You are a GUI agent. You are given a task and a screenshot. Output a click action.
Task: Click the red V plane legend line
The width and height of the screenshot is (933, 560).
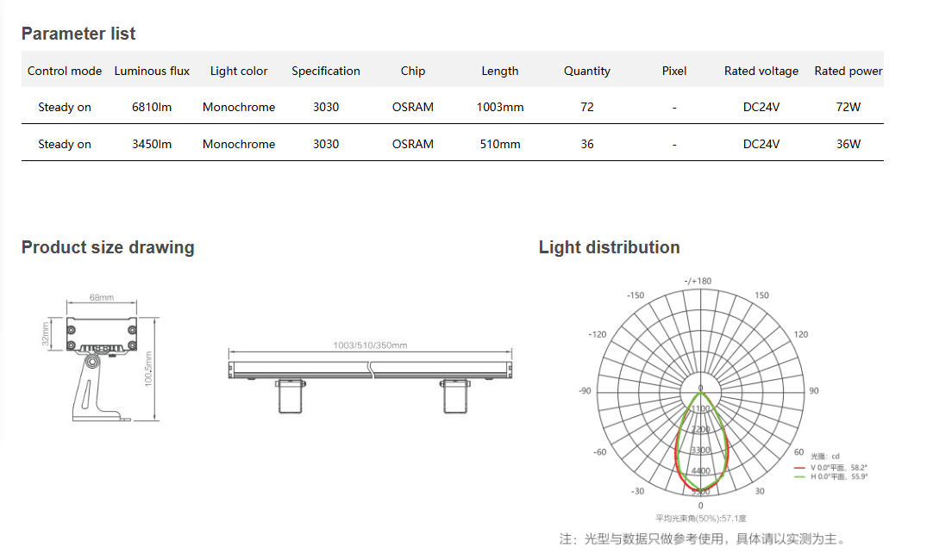(801, 468)
